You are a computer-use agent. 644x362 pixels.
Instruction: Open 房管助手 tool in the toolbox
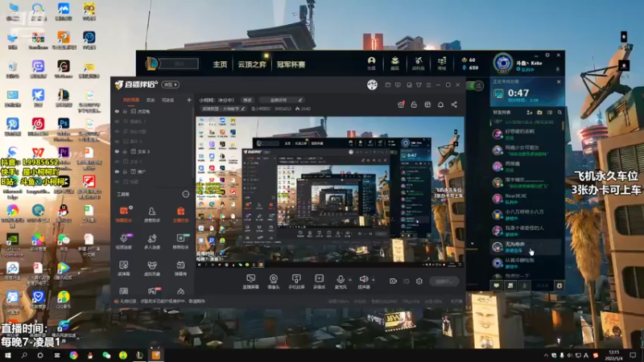(151, 214)
